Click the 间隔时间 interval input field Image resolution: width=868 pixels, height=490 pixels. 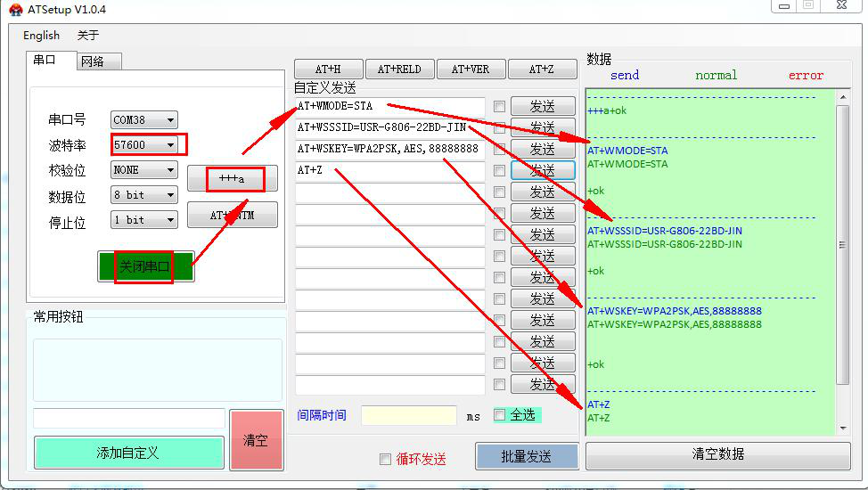pos(408,416)
